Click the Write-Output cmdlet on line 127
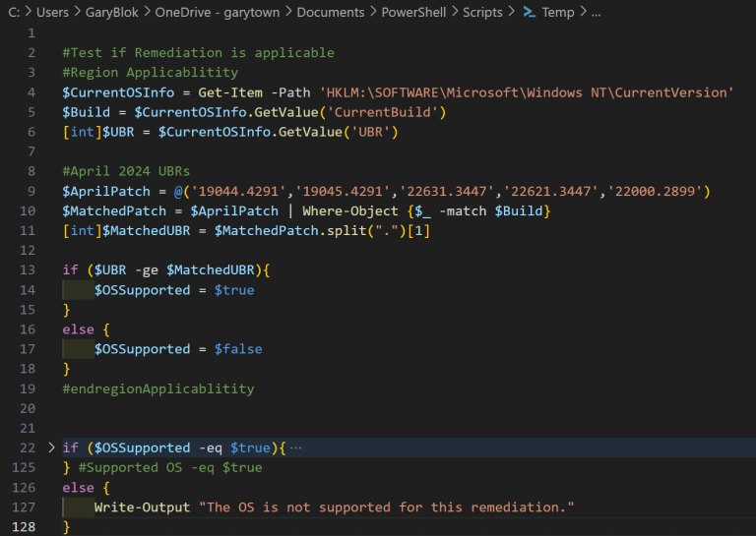756x536 pixels. (142, 507)
